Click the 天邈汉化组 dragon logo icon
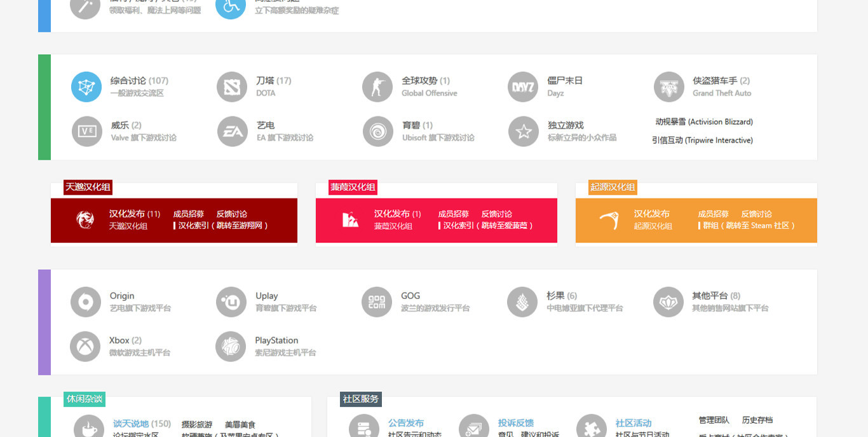 (x=85, y=220)
